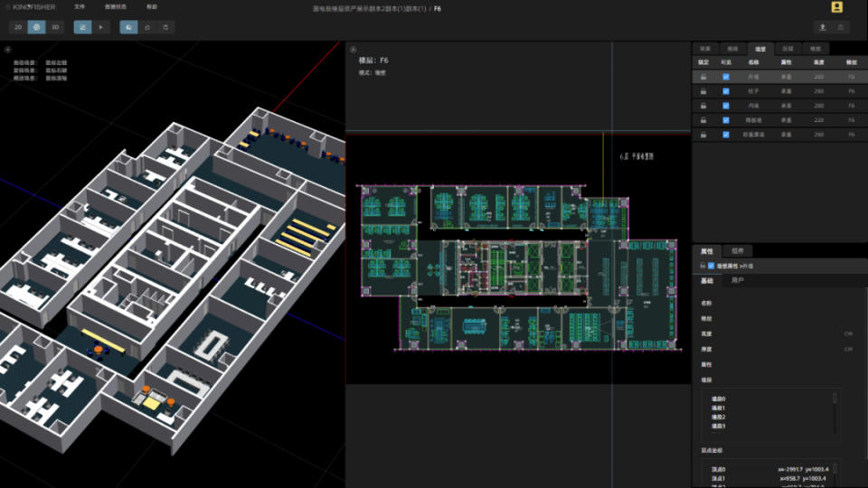Image resolution: width=868 pixels, height=488 pixels.
Task: Activate the edit/draw tool icon
Action: (82, 27)
